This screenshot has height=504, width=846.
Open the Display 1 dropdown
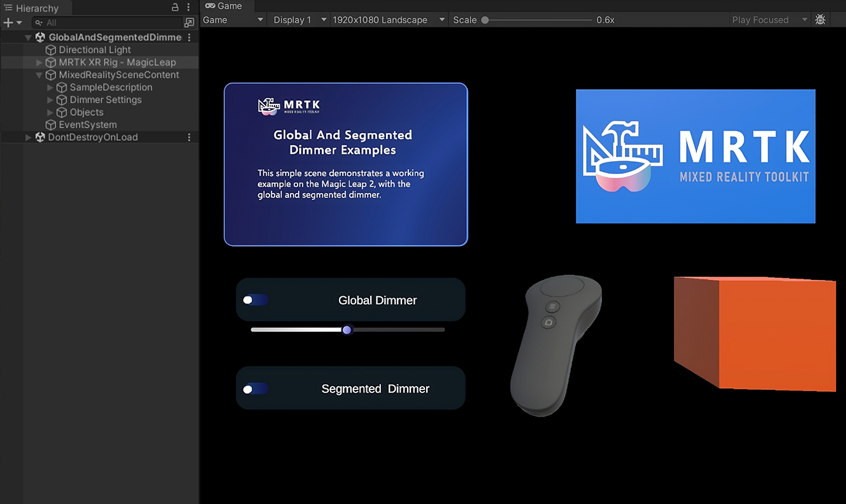coord(298,19)
